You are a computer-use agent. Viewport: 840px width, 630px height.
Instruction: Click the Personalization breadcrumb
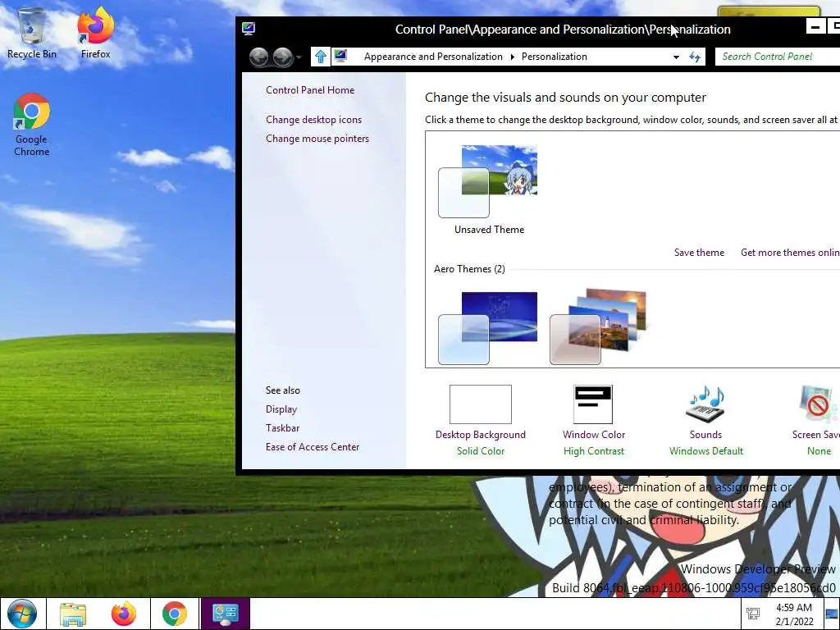(554, 57)
